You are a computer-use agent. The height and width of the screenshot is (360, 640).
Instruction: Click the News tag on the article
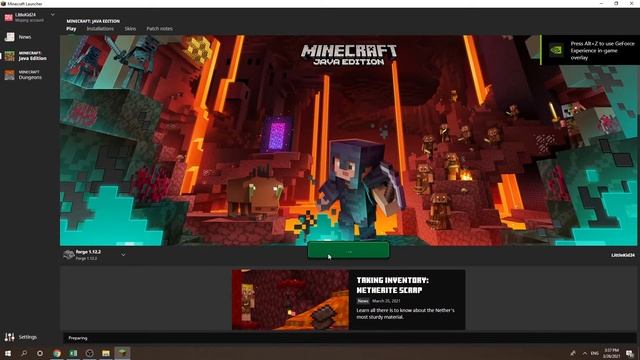point(363,301)
